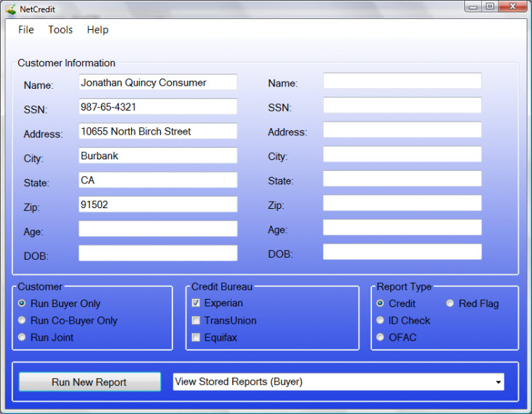Choose Run Buyer Only option
Image resolution: width=532 pixels, height=414 pixels.
[23, 303]
